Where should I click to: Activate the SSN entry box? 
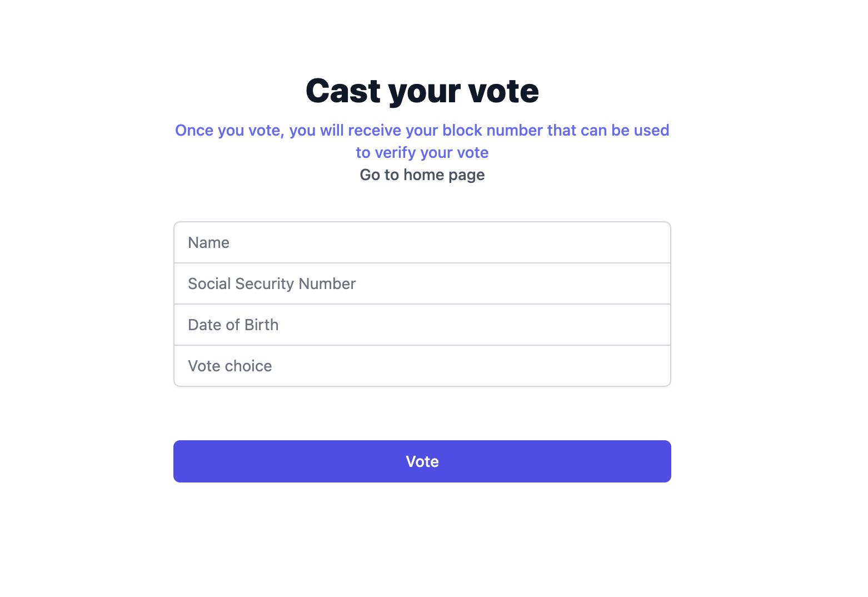pyautogui.click(x=445, y=283)
